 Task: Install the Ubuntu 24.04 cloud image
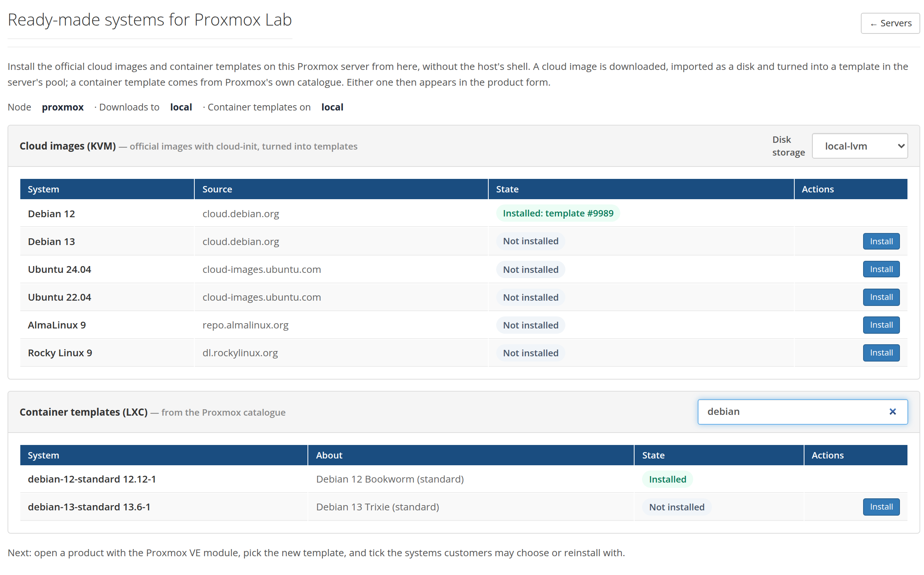(x=881, y=269)
